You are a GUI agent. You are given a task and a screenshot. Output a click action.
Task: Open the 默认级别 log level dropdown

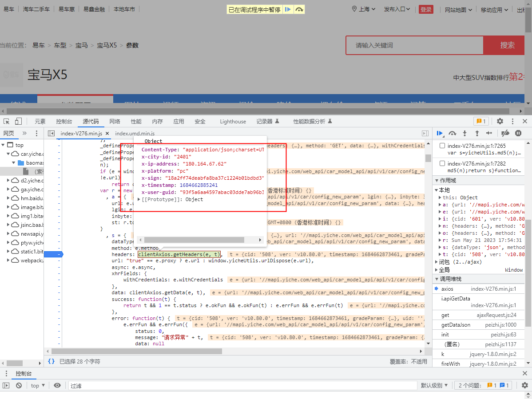[434, 385]
